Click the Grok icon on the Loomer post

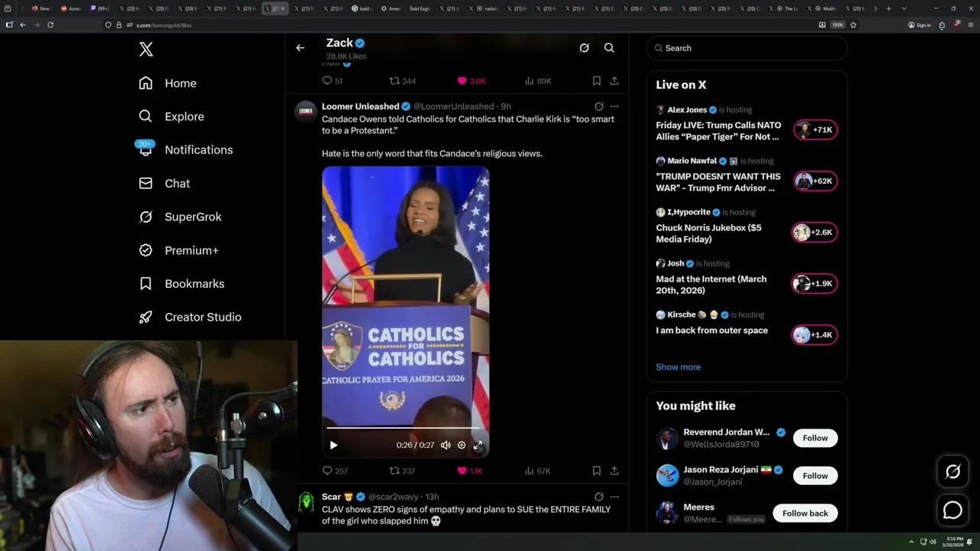[599, 106]
